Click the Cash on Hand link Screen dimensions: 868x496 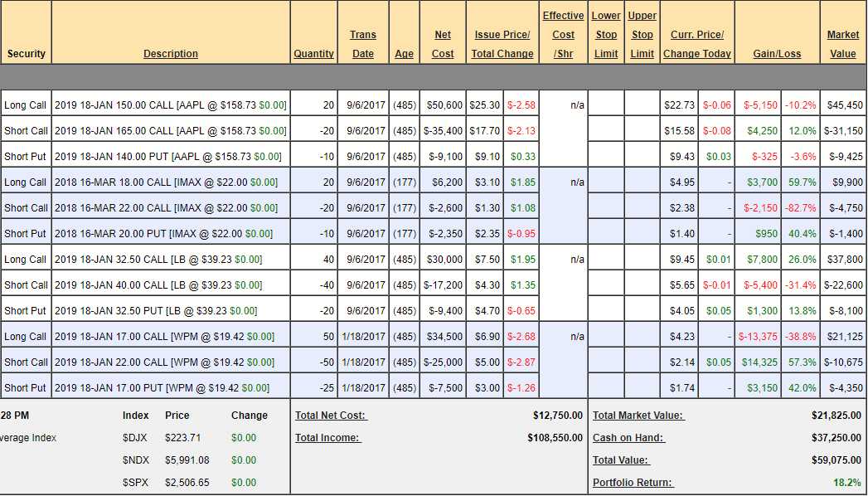pyautogui.click(x=628, y=438)
